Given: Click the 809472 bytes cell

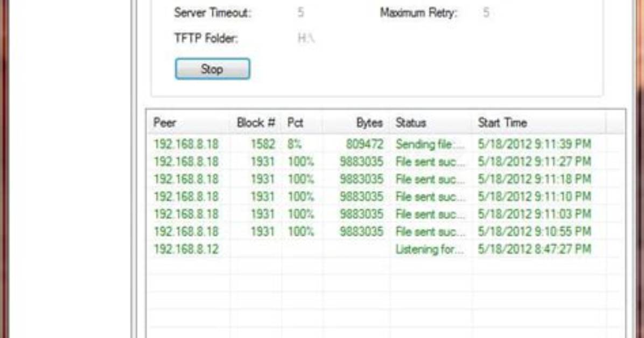Looking at the screenshot, I should point(365,144).
